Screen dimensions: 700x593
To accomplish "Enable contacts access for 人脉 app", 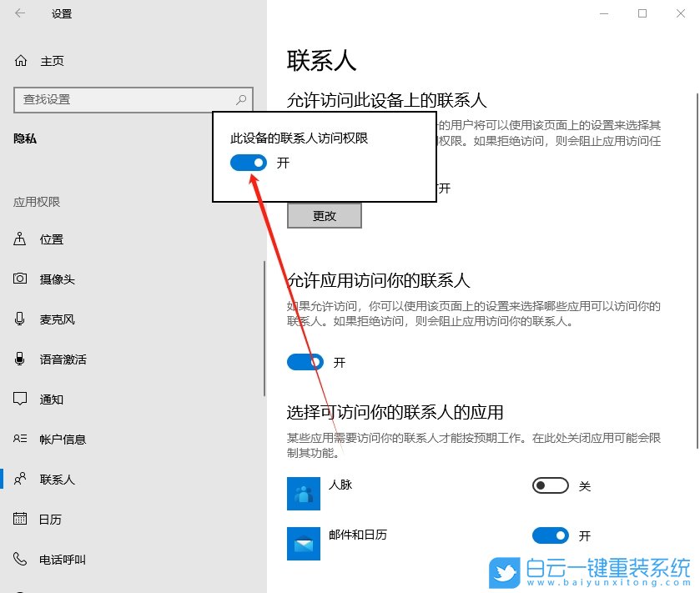I will pos(550,485).
